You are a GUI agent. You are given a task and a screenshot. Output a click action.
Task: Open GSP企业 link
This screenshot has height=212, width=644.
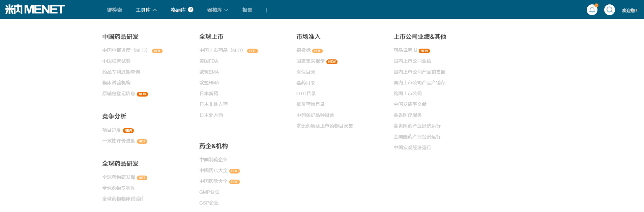tap(209, 203)
